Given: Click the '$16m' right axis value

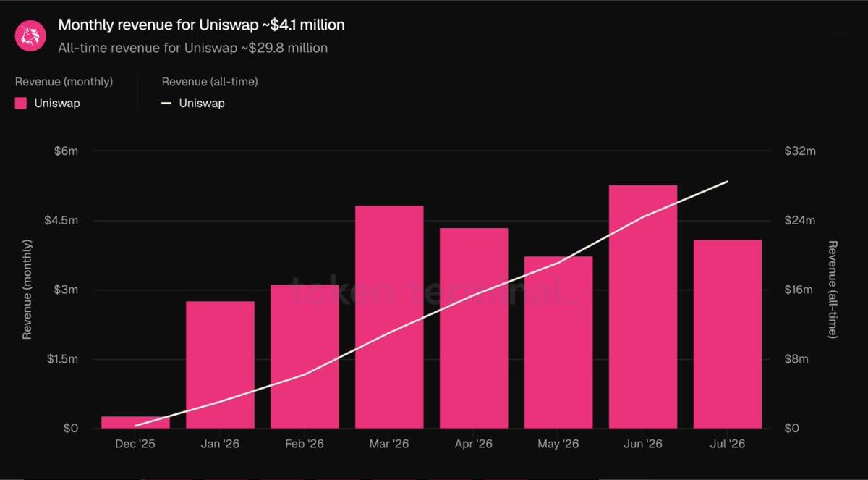Looking at the screenshot, I should [x=800, y=290].
